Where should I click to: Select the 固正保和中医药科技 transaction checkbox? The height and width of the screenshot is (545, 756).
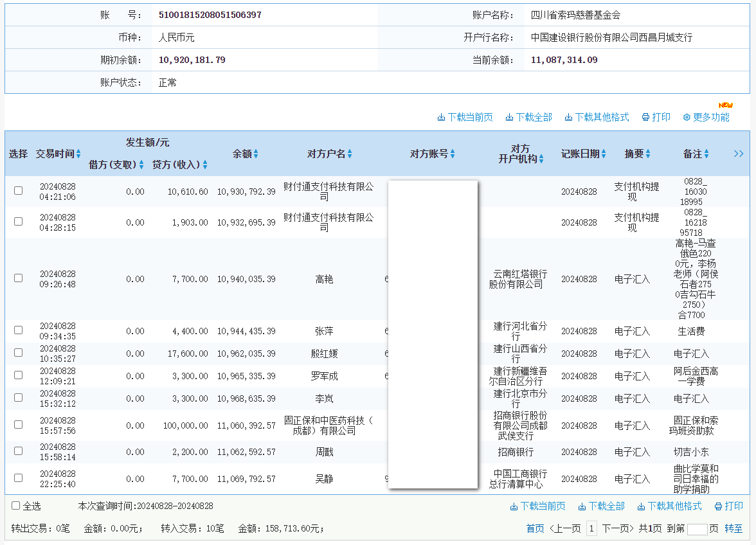coord(18,425)
